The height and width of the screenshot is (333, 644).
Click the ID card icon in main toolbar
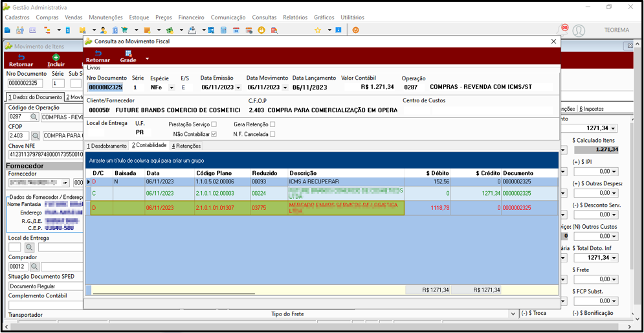point(32,30)
